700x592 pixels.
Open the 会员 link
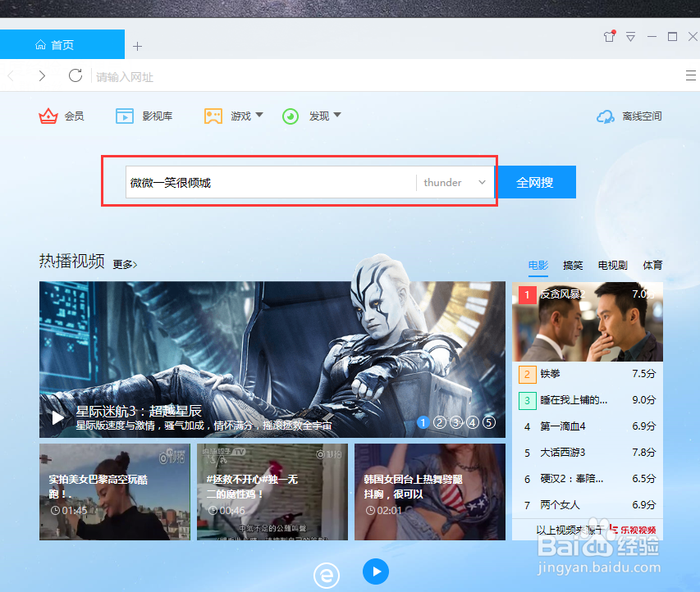tap(74, 116)
